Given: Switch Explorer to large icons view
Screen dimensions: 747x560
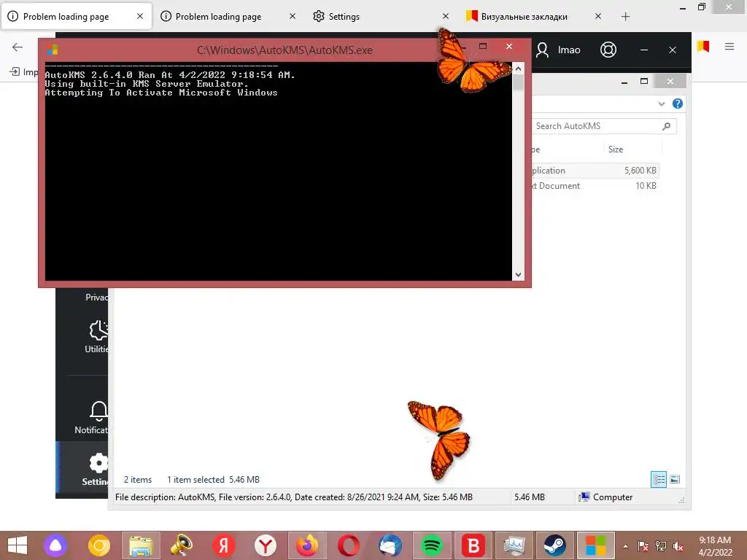Looking at the screenshot, I should click(x=675, y=479).
